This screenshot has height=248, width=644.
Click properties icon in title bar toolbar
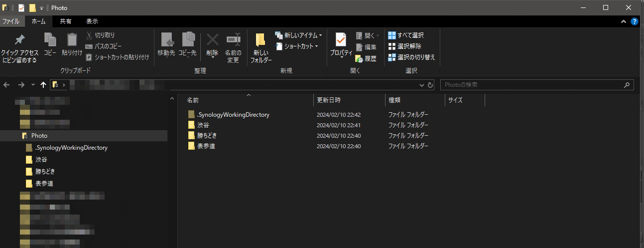tap(21, 8)
